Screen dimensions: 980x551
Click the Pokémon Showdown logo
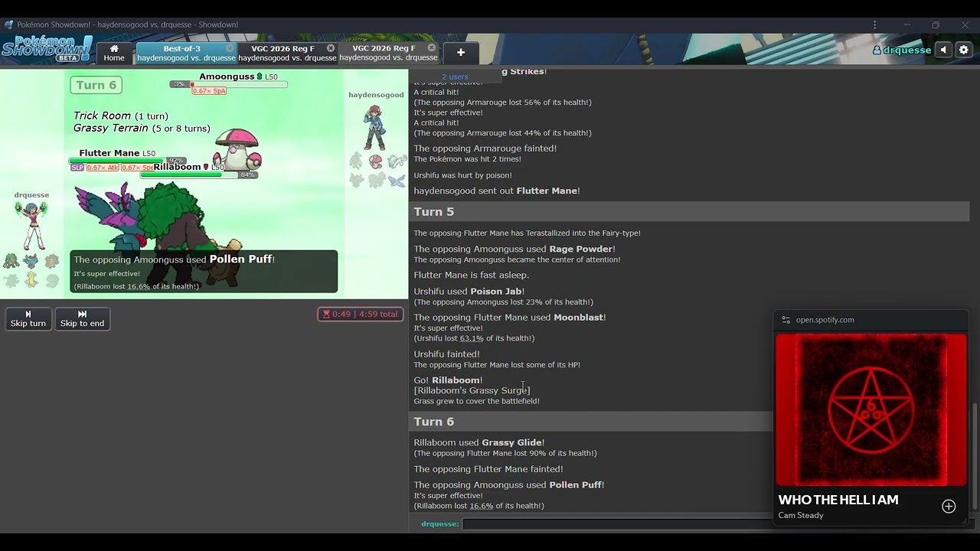[x=47, y=49]
